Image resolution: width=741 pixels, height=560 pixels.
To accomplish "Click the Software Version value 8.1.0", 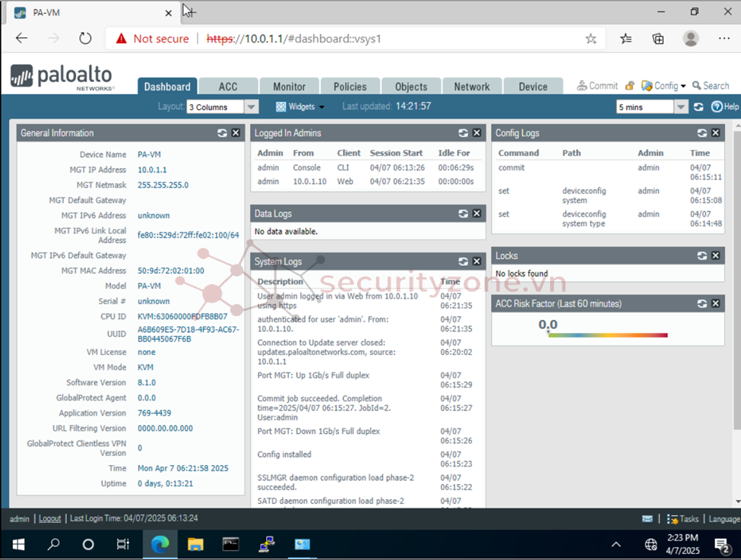I will click(147, 382).
